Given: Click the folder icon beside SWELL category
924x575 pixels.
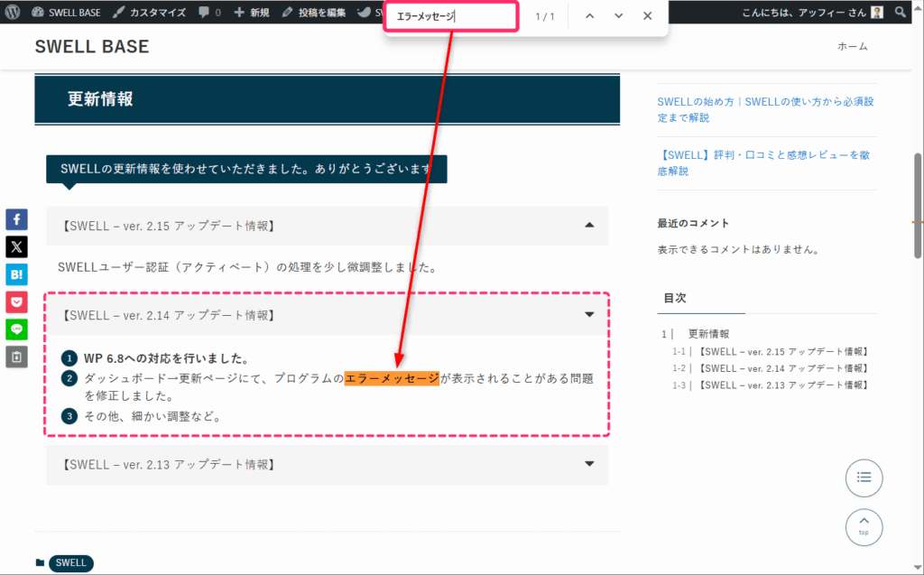Looking at the screenshot, I should (x=40, y=562).
